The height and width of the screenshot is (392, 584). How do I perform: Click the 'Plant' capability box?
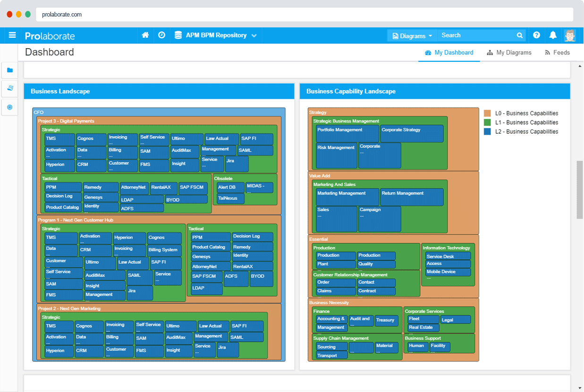click(336, 264)
